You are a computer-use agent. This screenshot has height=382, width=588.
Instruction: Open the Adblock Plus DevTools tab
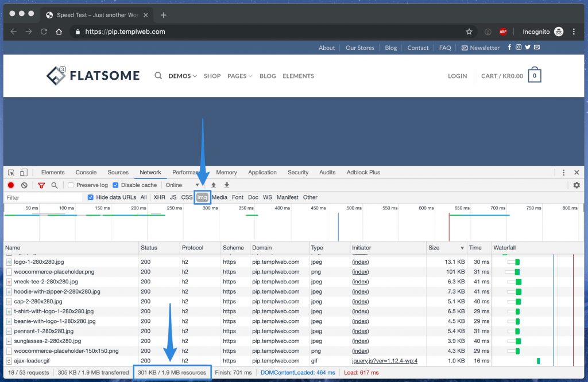tap(363, 172)
